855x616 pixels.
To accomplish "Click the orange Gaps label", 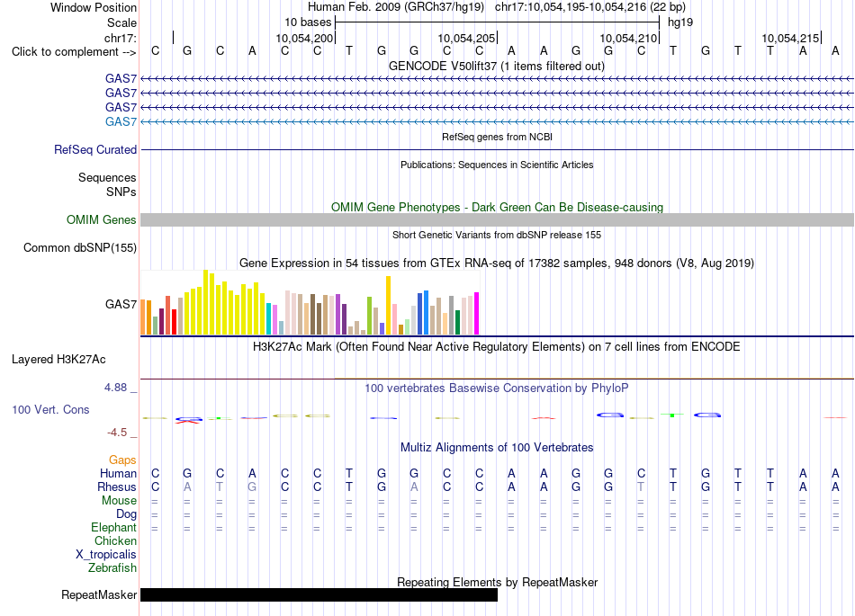I will tap(122, 460).
